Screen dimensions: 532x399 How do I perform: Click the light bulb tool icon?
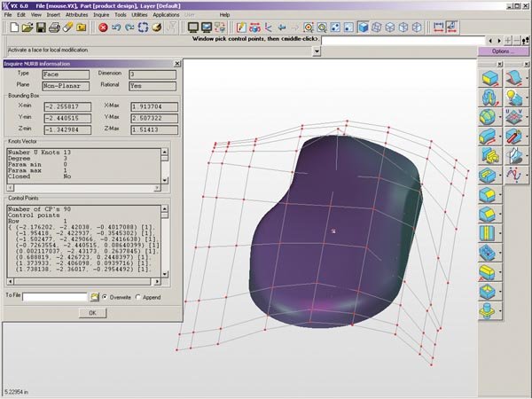pos(514,98)
